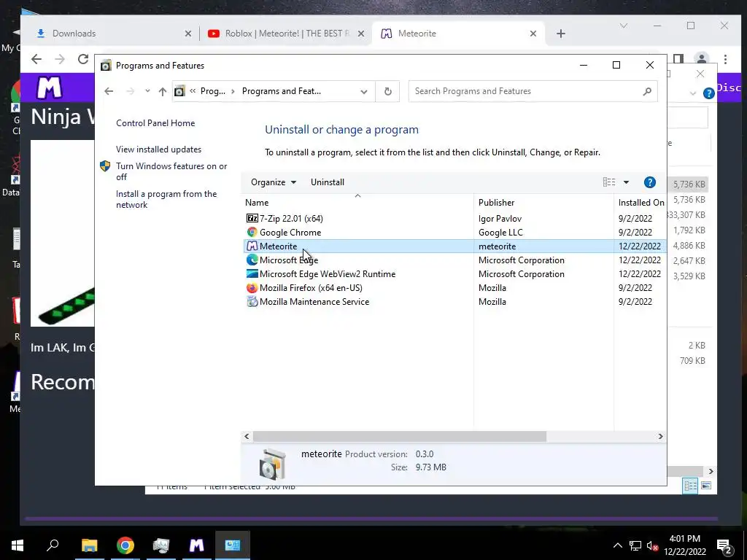Click the Control Panel icon in address bar

point(179,91)
